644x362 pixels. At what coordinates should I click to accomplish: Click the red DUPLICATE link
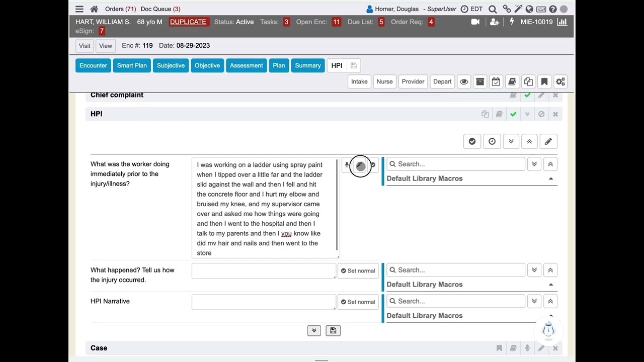click(x=188, y=22)
